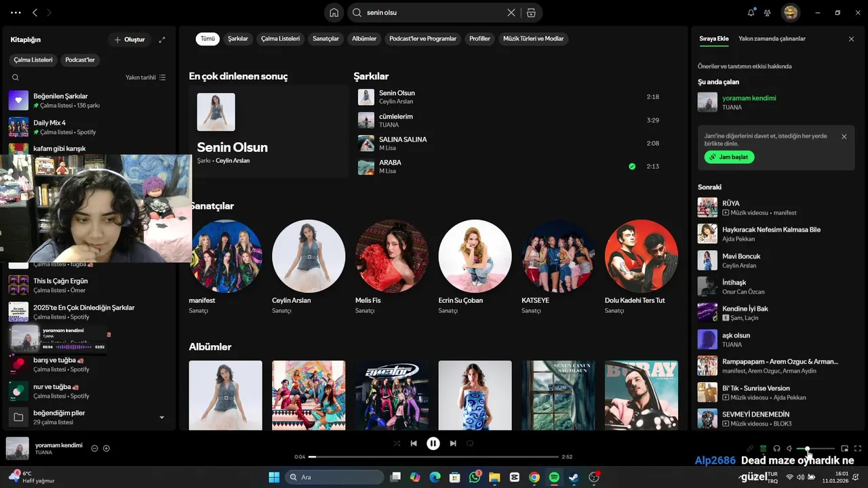Search inside the library with the magnifier icon
The image size is (868, 488).
click(x=15, y=77)
